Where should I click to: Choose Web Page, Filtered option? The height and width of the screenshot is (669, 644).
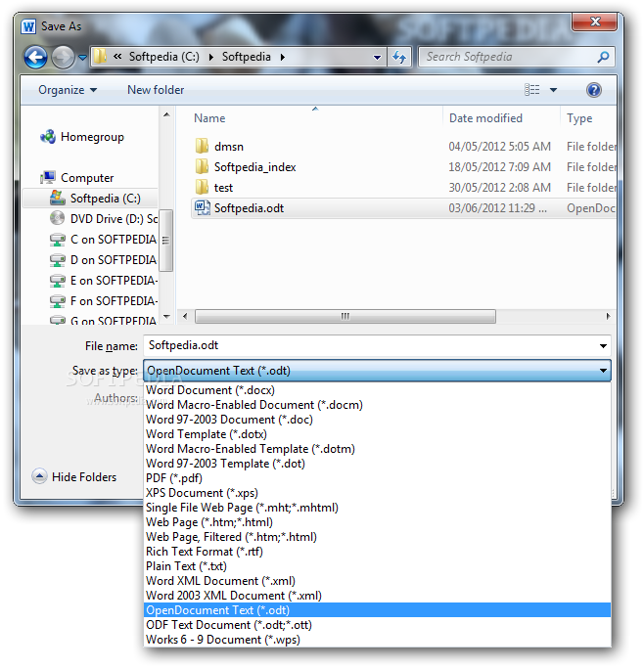377,537
